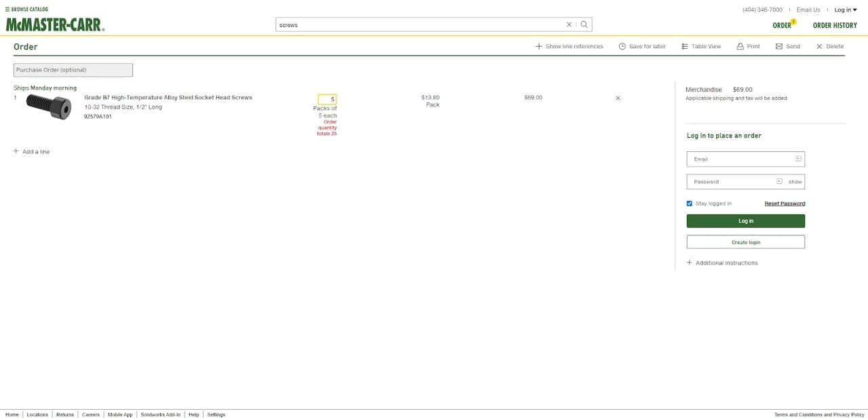The height and width of the screenshot is (420, 868).
Task: Click the password field autofill icon
Action: pos(779,181)
